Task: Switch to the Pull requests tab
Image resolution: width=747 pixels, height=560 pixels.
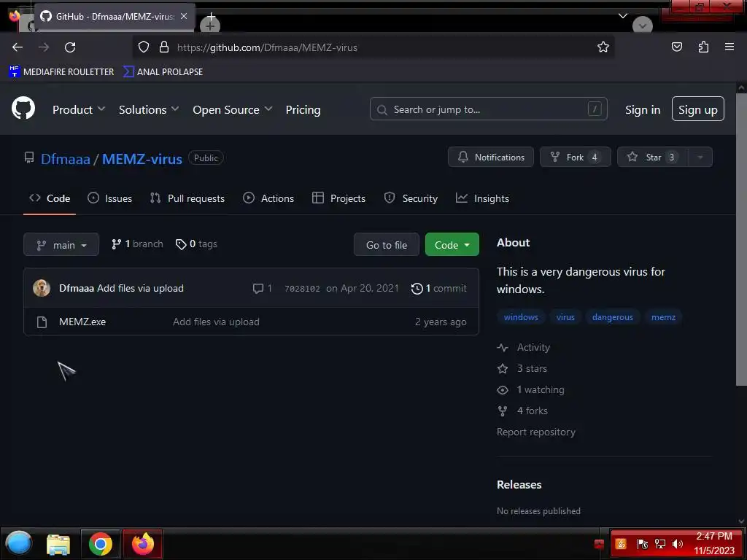Action: tap(187, 198)
